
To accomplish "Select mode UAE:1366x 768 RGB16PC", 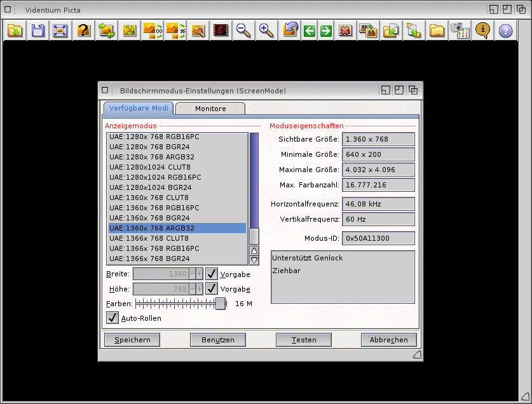I will pyautogui.click(x=177, y=248).
